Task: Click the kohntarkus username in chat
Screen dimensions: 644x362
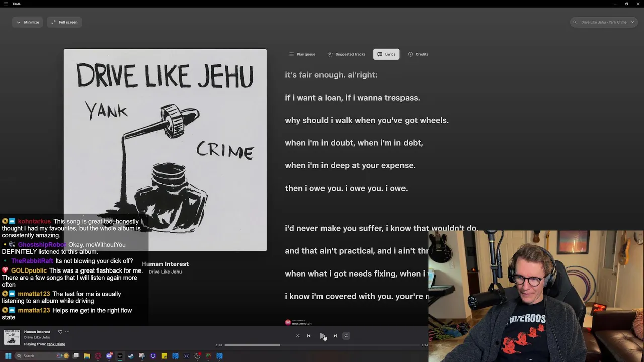Action: tap(34, 221)
